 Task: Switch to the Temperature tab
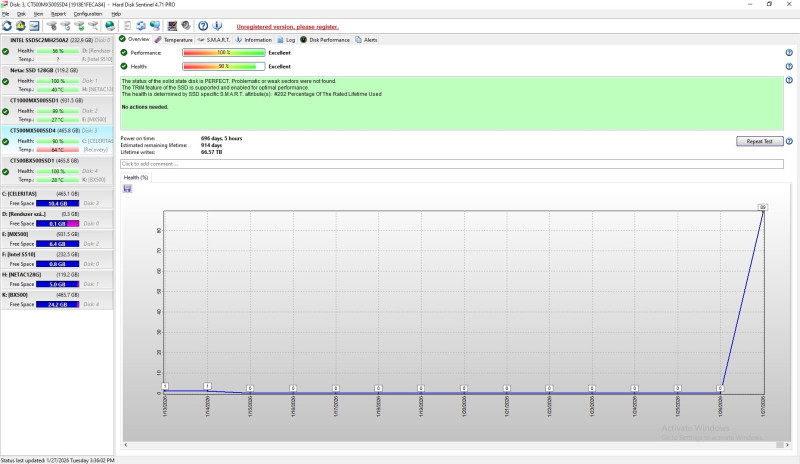click(173, 39)
